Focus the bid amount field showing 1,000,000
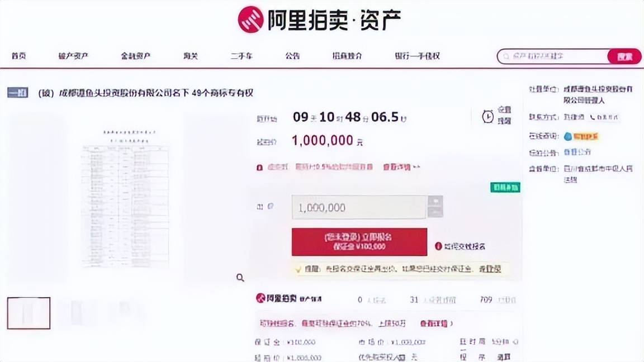The height and width of the screenshot is (362, 644). 359,207
